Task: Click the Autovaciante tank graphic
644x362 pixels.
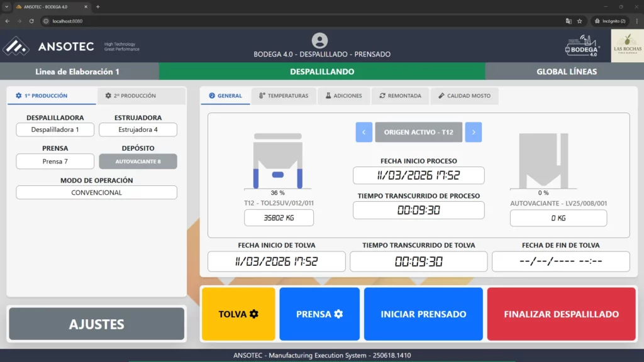Action: (543, 161)
